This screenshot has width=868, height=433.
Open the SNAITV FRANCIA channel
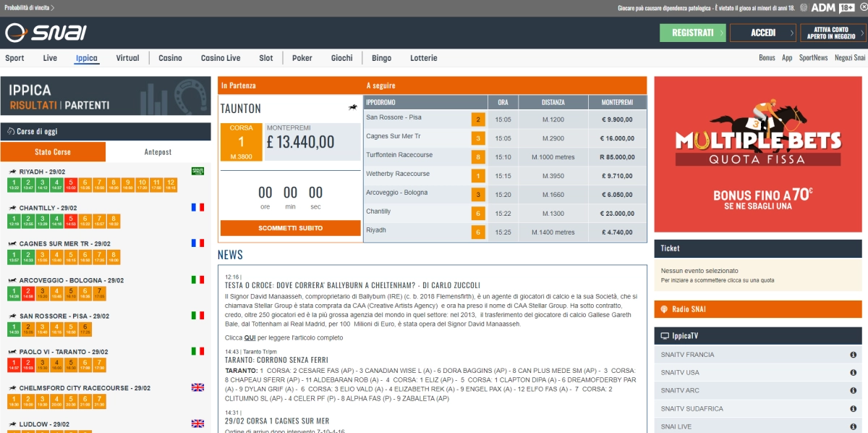(x=758, y=355)
